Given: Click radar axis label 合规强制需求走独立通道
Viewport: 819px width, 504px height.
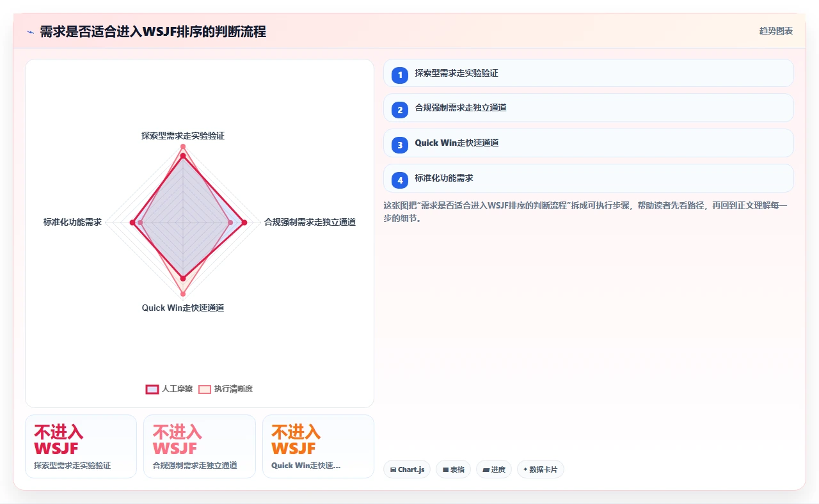Looking at the screenshot, I should click(x=310, y=222).
